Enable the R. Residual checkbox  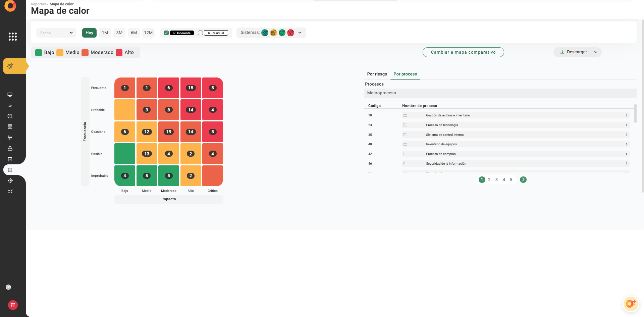201,33
